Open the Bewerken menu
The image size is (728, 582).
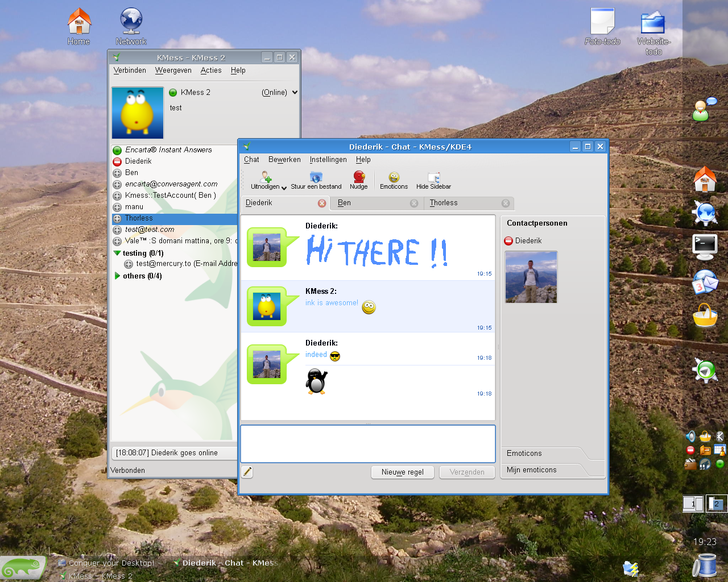[x=284, y=160]
